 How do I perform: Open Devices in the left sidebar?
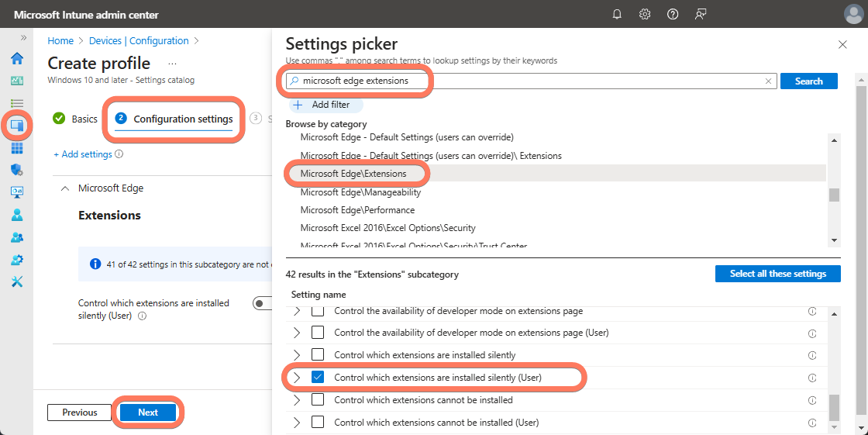(17, 125)
